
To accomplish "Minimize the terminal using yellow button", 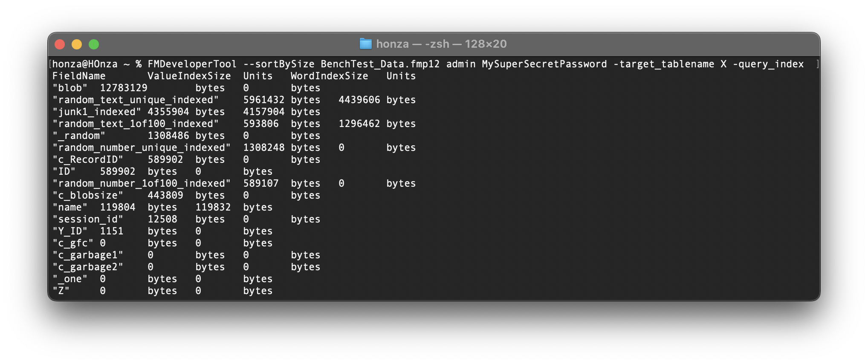I will pos(77,44).
